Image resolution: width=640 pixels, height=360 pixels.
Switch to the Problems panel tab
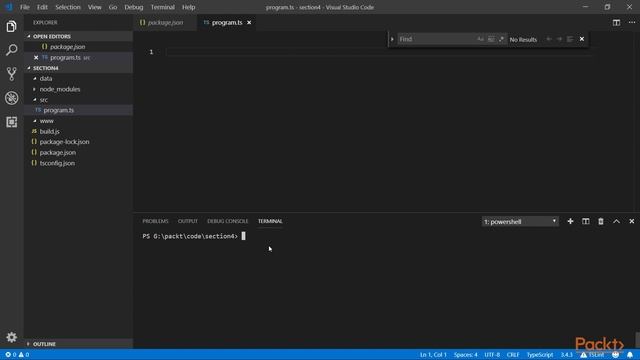coord(156,221)
